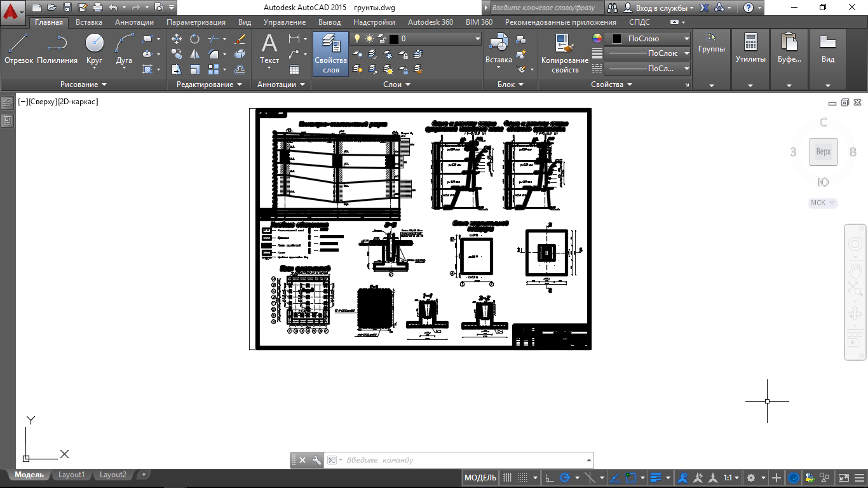Click the Table icon in Аннотации panel
The image size is (868, 488).
(294, 69)
